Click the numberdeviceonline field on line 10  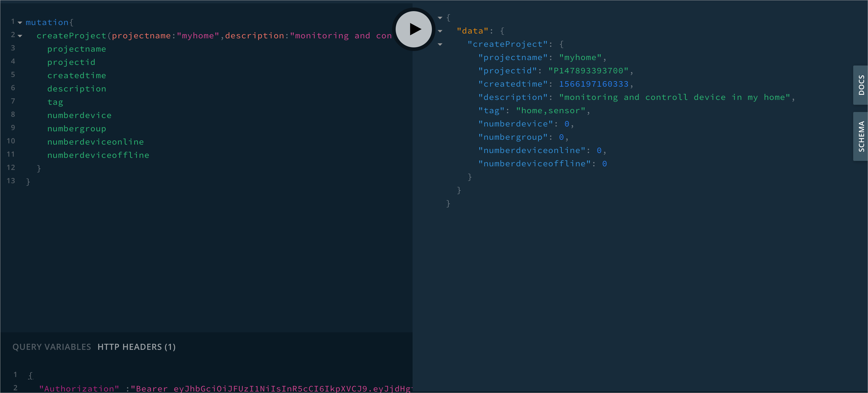coord(95,142)
